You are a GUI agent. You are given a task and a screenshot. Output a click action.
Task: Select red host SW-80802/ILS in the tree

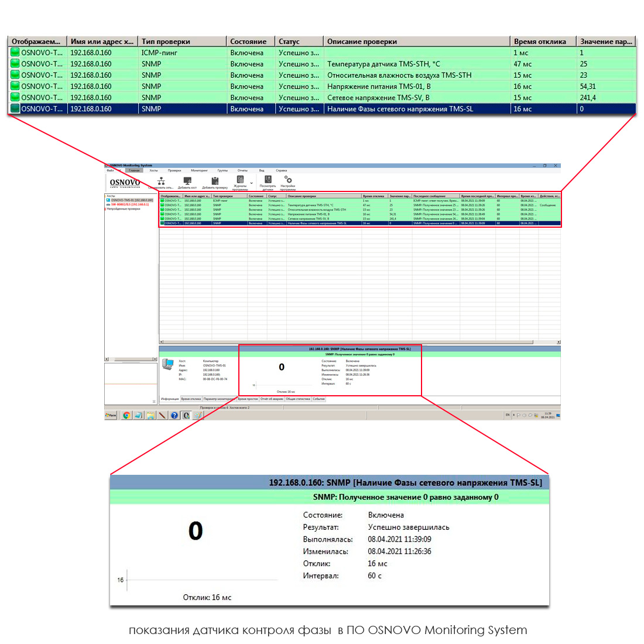[x=129, y=204]
